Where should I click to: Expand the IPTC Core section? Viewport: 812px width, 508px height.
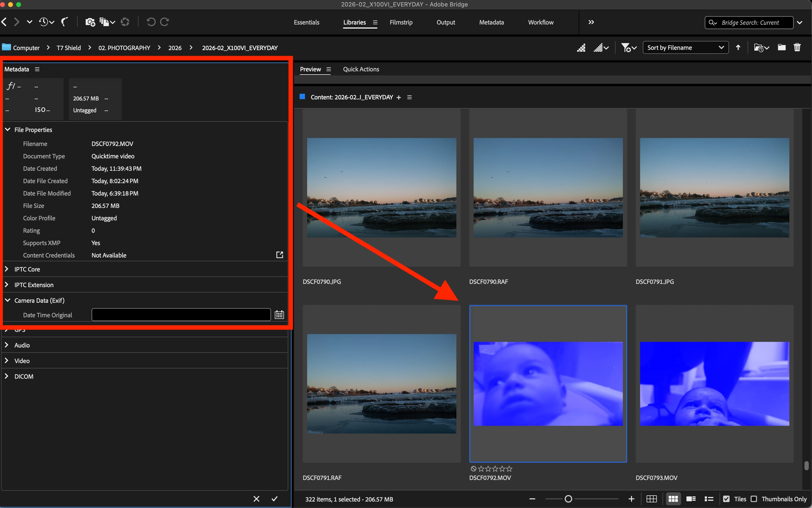(7, 269)
